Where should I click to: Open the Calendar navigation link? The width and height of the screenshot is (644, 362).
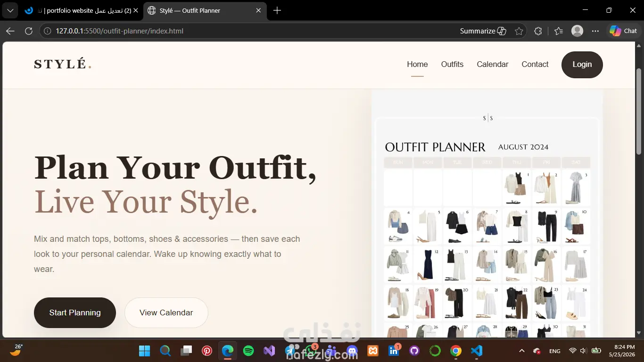click(492, 65)
